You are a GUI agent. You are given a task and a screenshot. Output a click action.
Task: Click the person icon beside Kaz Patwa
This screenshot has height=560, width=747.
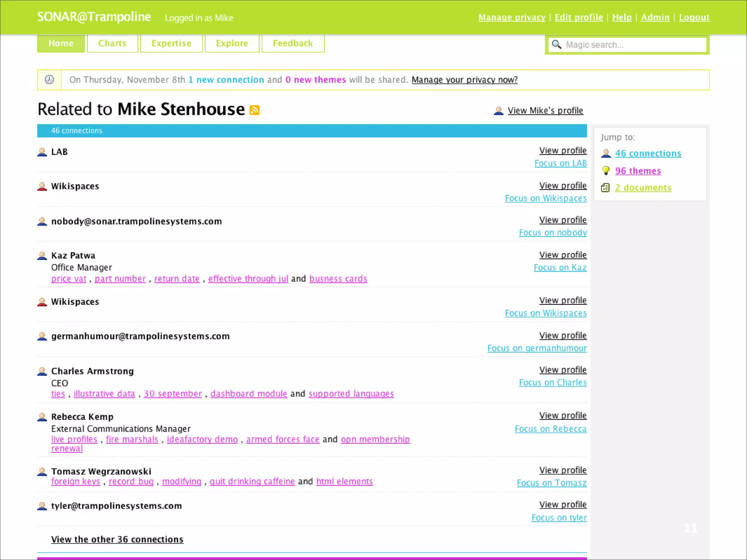[42, 256]
